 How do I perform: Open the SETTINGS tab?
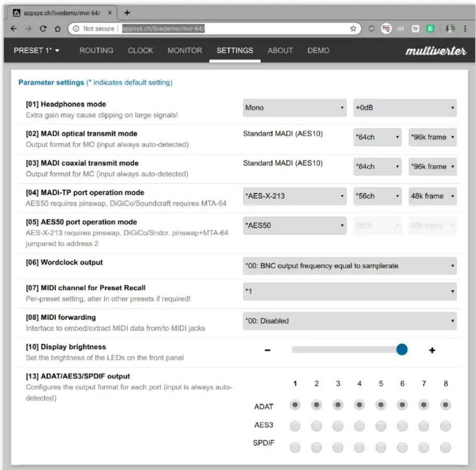235,50
